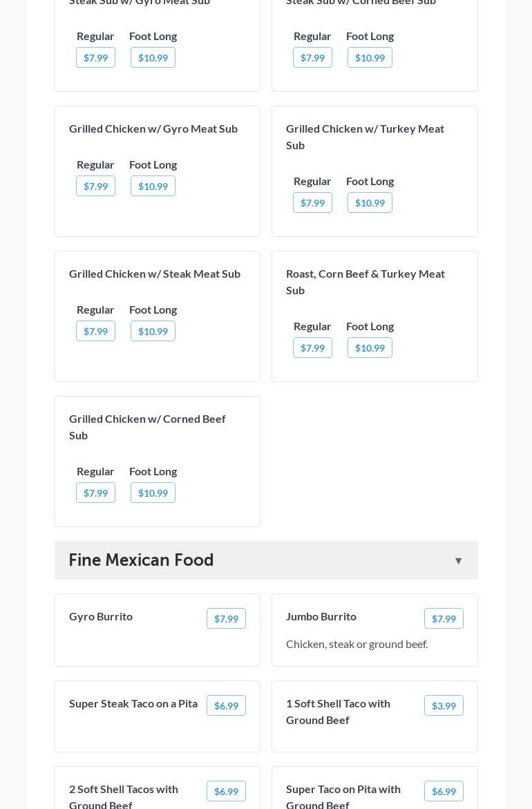This screenshot has height=809, width=532.
Task: Click the 2 Soft Shell Tacos $6.99 price
Action: coord(226,791)
